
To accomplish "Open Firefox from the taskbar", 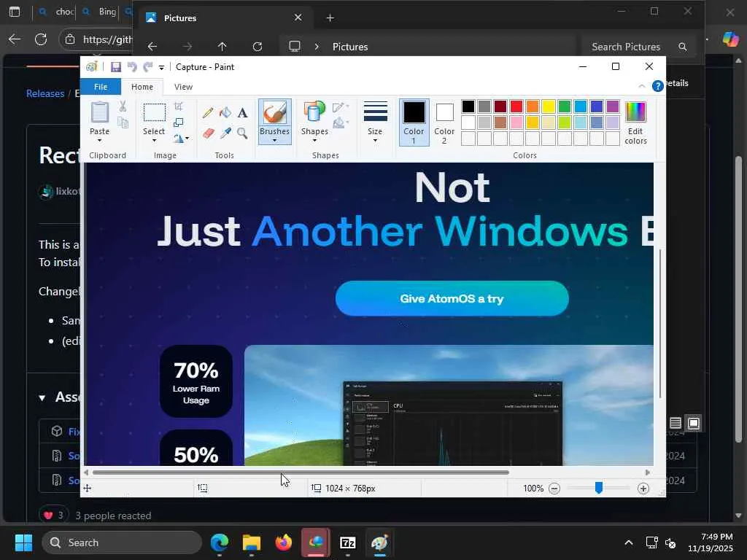I will click(284, 542).
